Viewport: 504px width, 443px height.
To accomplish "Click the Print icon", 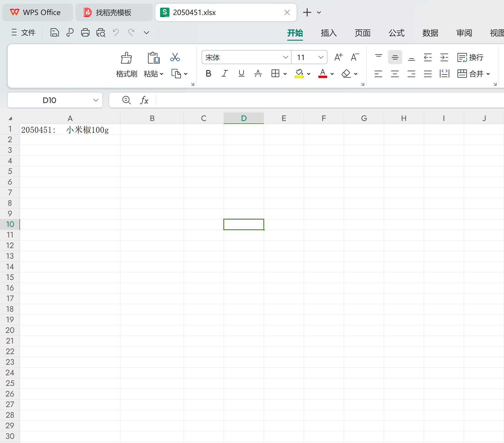I will pyautogui.click(x=85, y=32).
